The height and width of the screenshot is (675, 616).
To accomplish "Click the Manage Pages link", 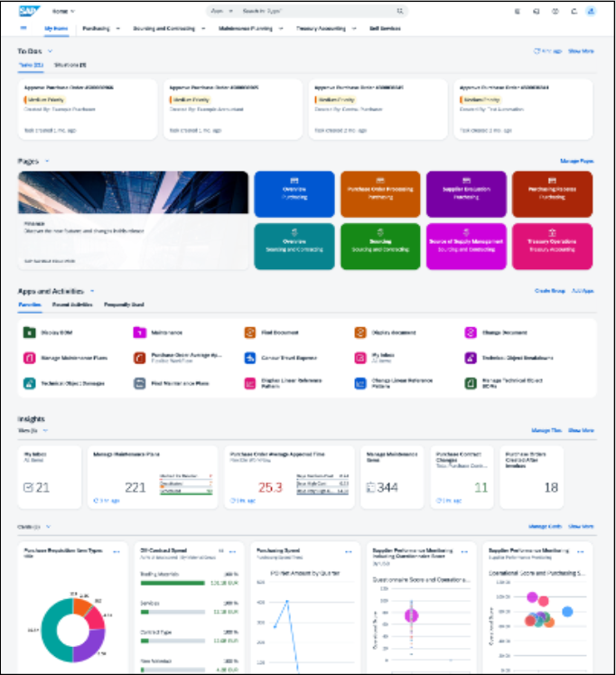I will [577, 161].
